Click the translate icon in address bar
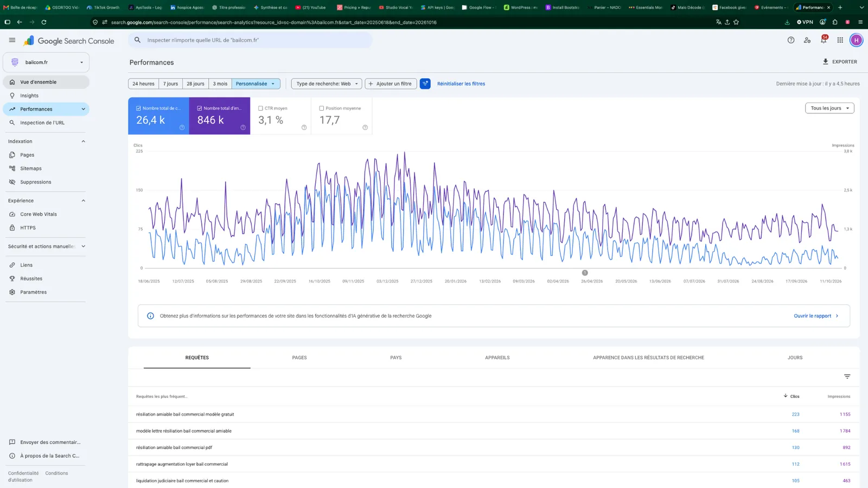This screenshot has height=488, width=868. [x=719, y=22]
